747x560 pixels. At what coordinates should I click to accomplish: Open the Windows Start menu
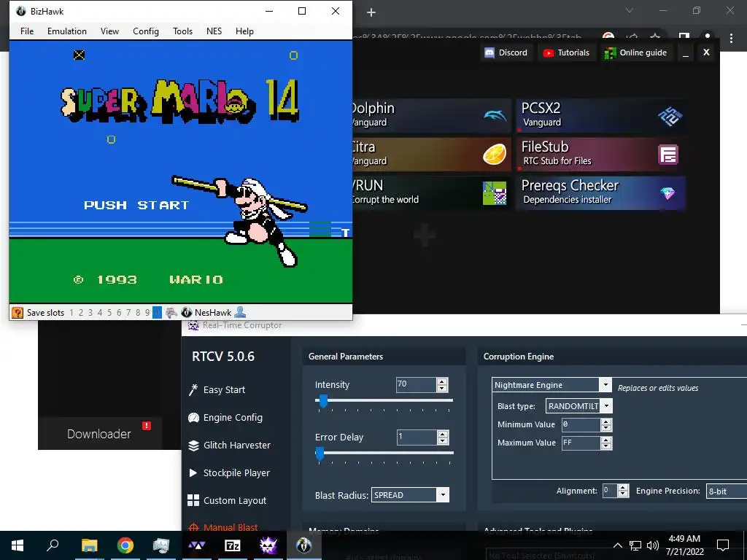point(18,545)
